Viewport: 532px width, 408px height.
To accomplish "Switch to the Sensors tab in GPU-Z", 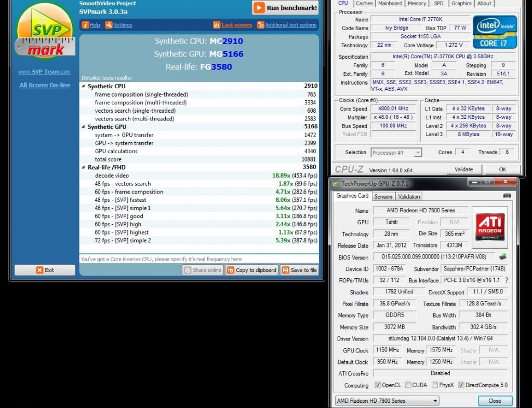I will click(x=383, y=196).
